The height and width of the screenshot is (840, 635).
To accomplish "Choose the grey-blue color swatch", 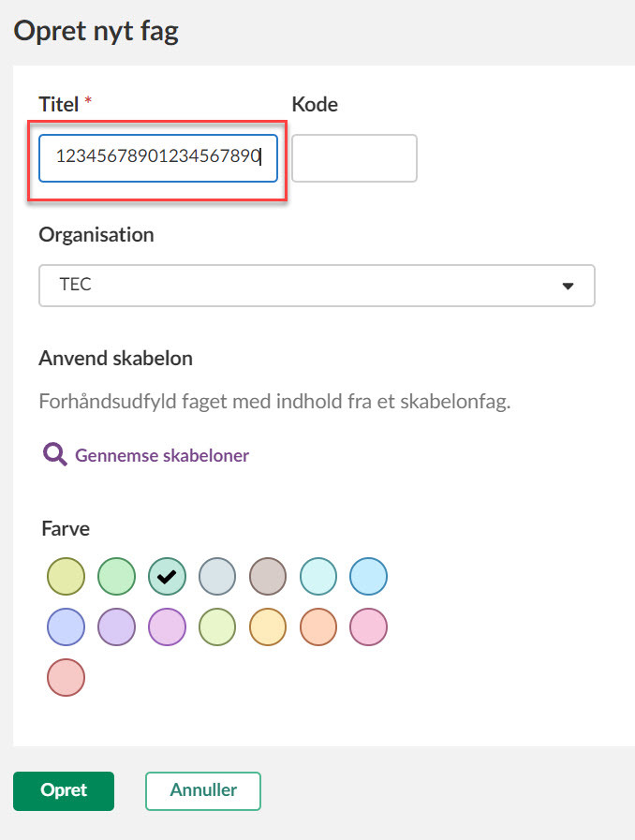I will (218, 577).
